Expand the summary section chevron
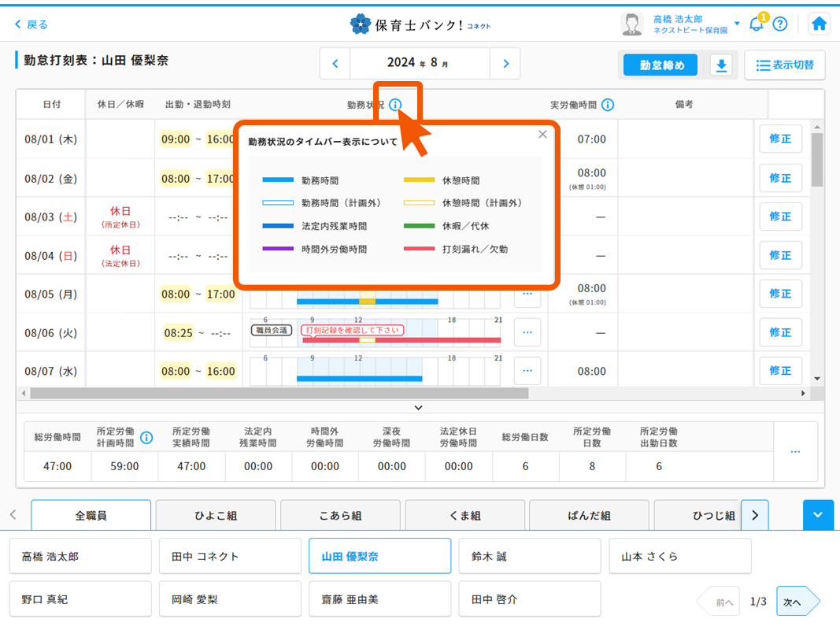 [x=419, y=407]
